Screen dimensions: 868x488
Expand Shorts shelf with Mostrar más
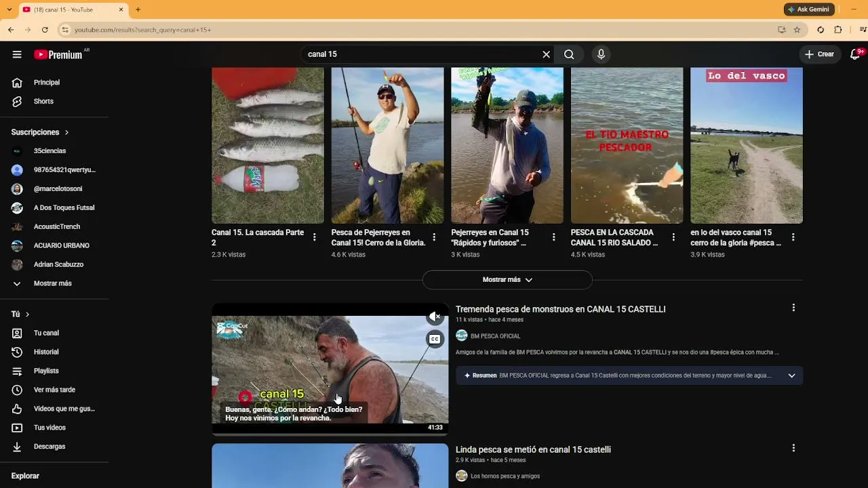[507, 280]
